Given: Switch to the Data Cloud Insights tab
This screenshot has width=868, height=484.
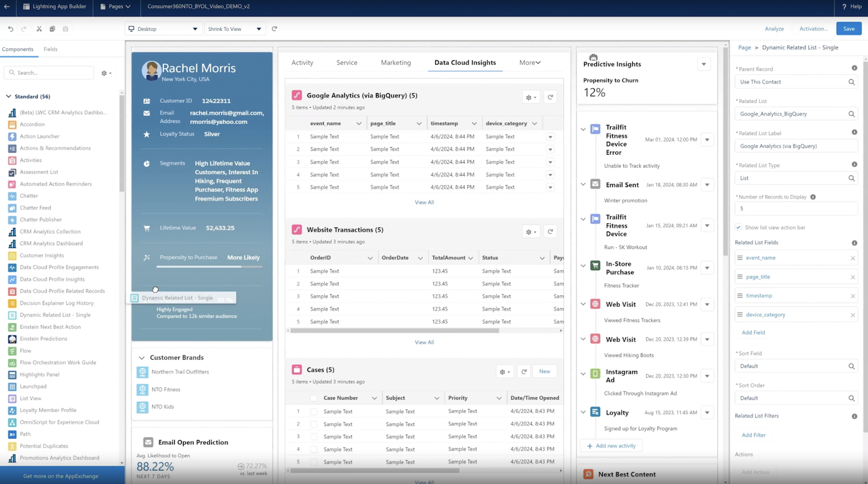Looking at the screenshot, I should coord(464,62).
